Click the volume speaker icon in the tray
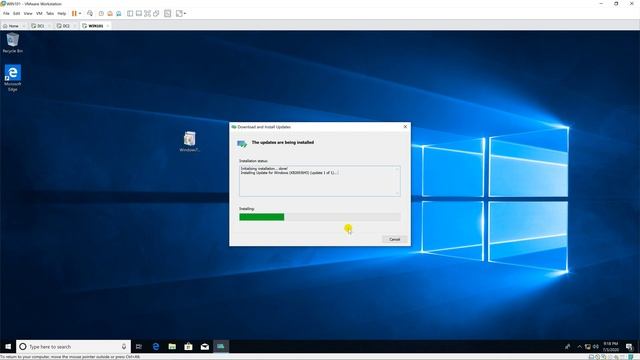The image size is (640, 360). click(x=596, y=347)
